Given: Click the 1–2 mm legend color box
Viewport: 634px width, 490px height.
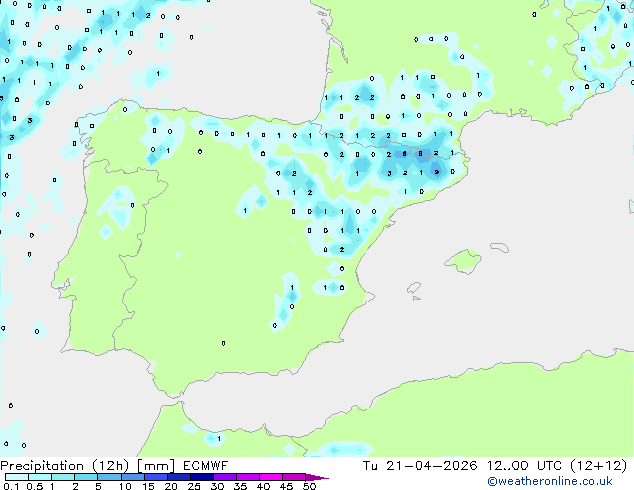Looking at the screenshot, I should (x=63, y=477).
